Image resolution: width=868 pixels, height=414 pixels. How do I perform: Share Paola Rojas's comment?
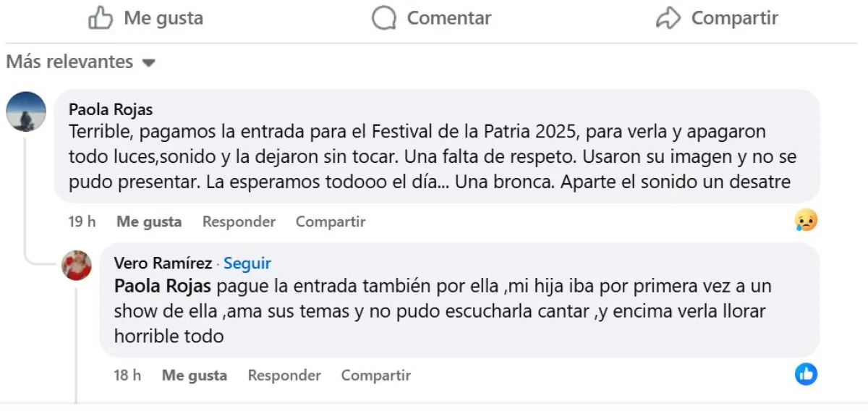tap(331, 221)
